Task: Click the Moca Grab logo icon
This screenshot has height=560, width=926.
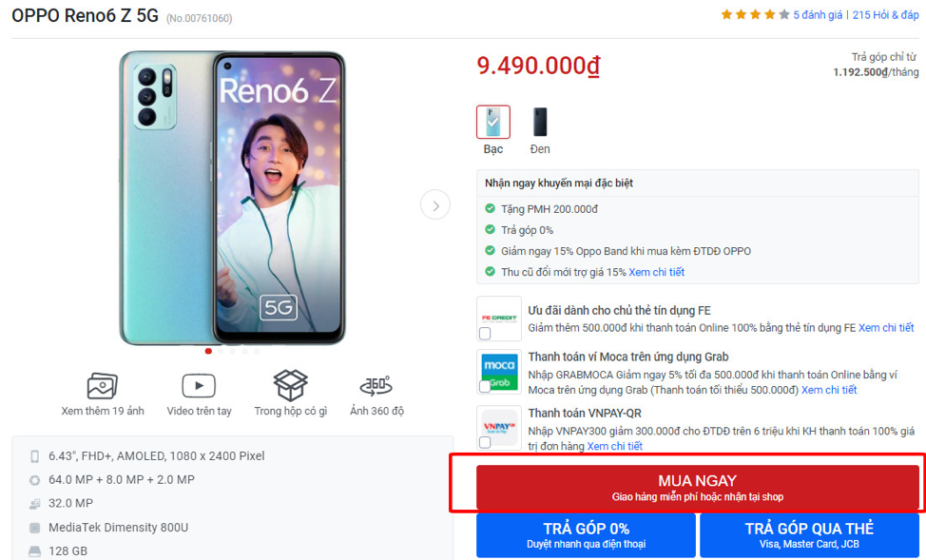Action: [x=499, y=369]
